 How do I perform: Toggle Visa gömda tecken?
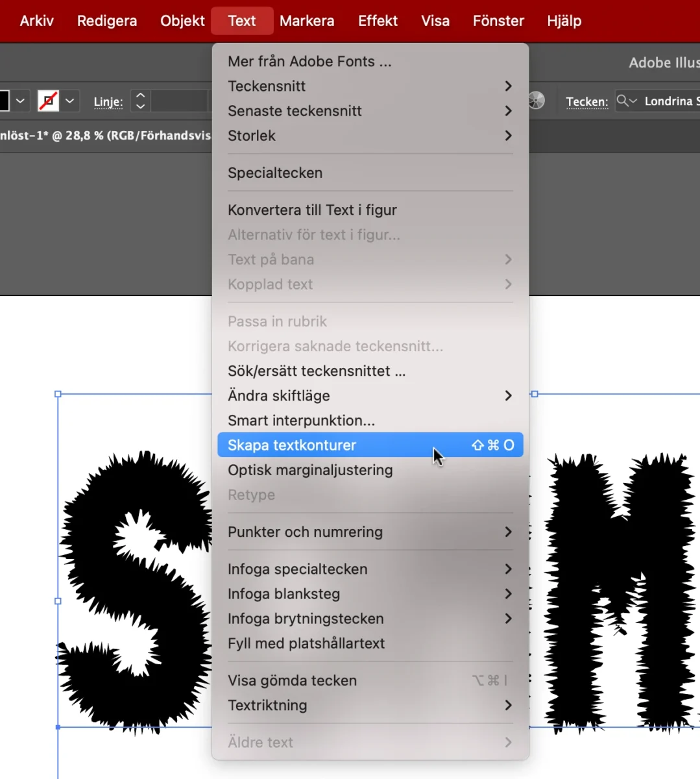(x=370, y=680)
